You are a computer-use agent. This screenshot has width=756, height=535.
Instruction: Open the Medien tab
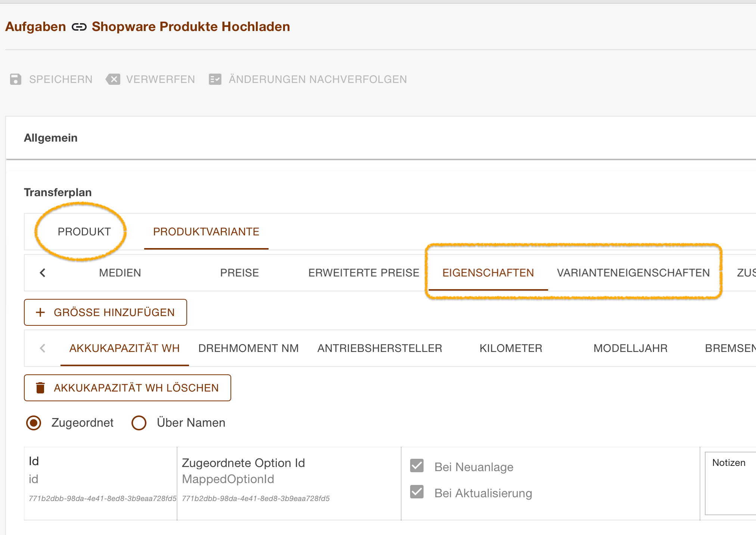(x=120, y=273)
